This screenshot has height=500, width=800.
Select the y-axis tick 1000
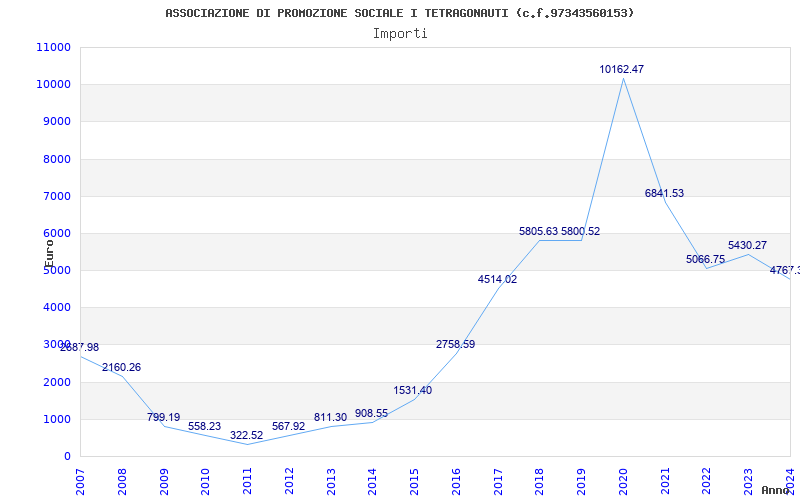57,419
